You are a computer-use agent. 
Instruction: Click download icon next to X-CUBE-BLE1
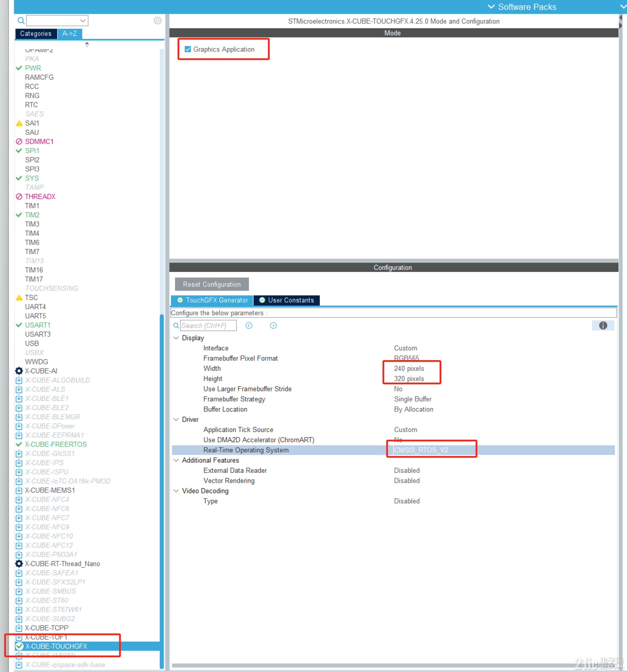19,398
